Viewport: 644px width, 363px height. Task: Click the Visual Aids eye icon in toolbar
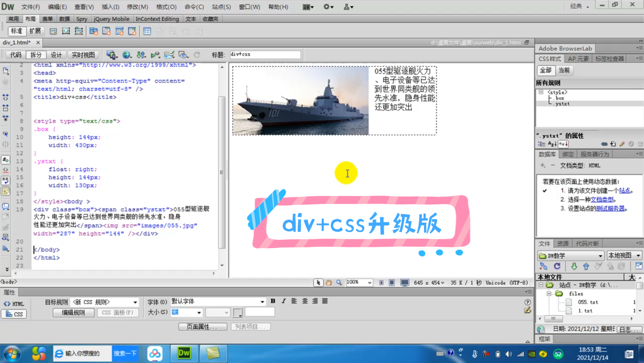(183, 55)
